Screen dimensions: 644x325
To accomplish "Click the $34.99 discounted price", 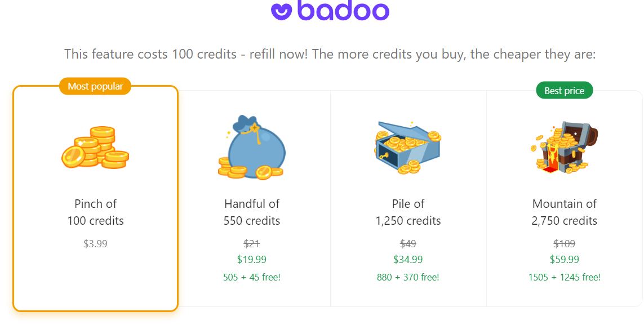I will pos(408,259).
